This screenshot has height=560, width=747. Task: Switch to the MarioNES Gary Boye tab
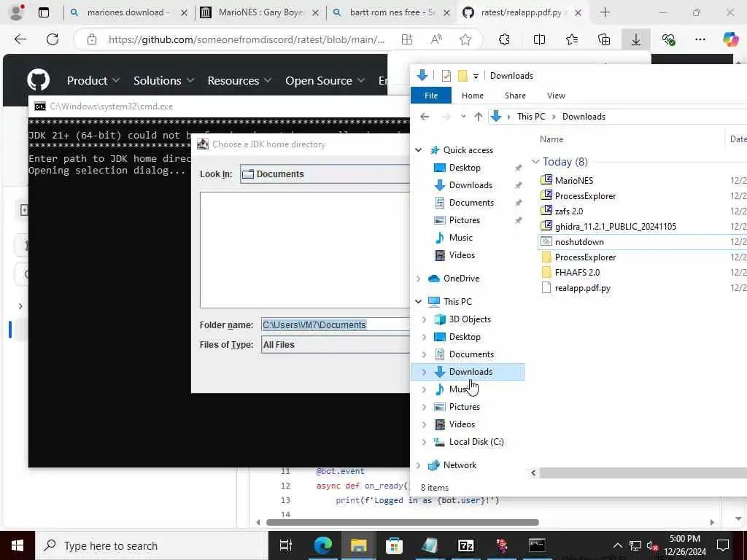[x=260, y=12]
